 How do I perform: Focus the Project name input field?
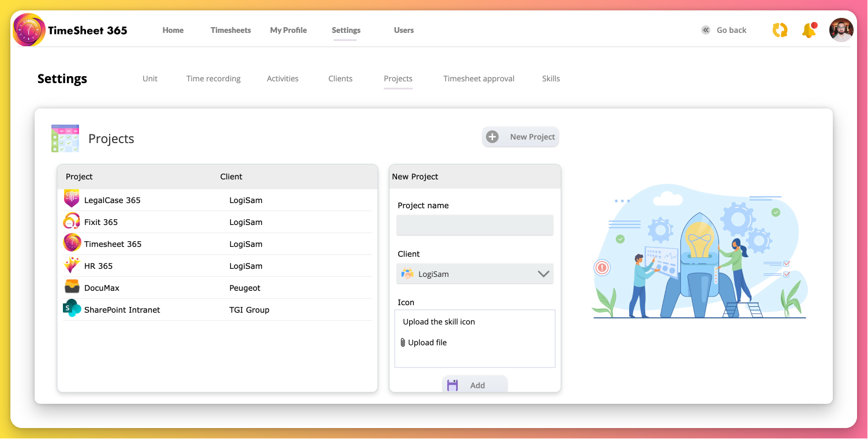pyautogui.click(x=475, y=225)
